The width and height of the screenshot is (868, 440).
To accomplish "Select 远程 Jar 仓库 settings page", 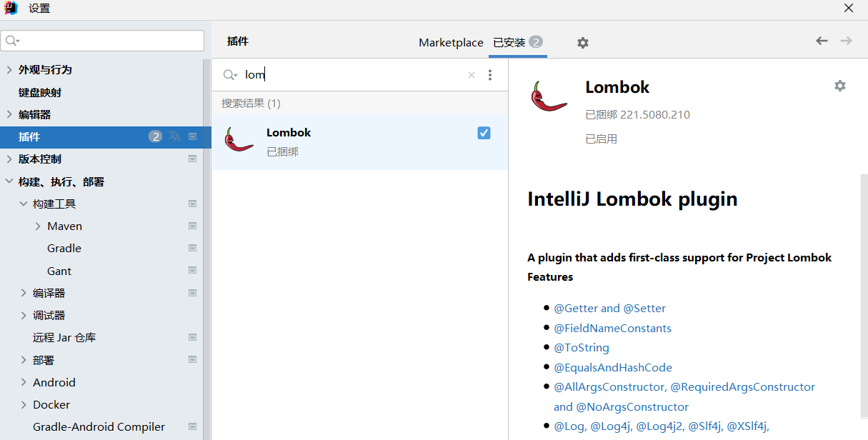I will [x=64, y=337].
